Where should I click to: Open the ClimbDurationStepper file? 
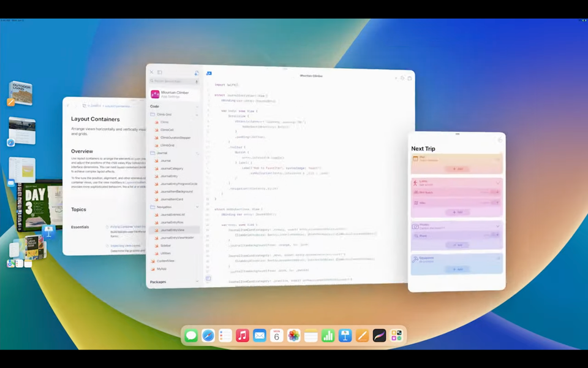(175, 137)
